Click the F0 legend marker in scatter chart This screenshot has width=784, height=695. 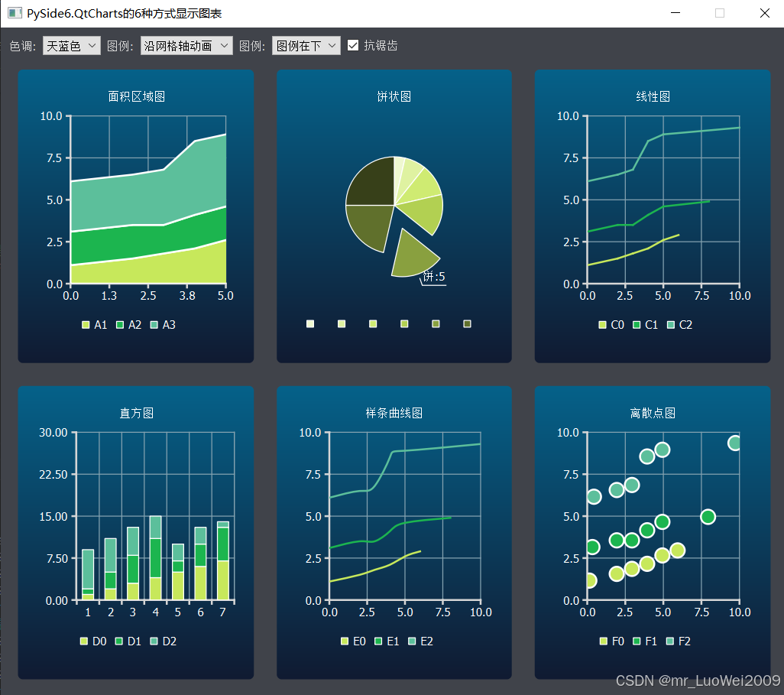tap(604, 641)
